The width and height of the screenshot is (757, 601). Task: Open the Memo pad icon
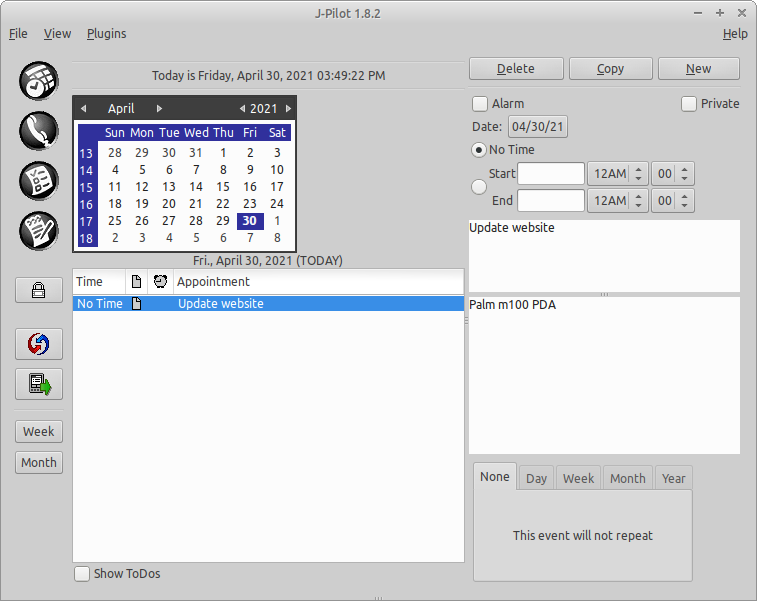pyautogui.click(x=39, y=231)
